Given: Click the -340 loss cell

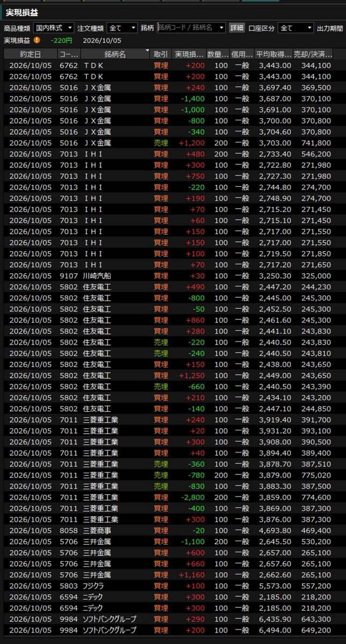Looking at the screenshot, I should point(196,132).
